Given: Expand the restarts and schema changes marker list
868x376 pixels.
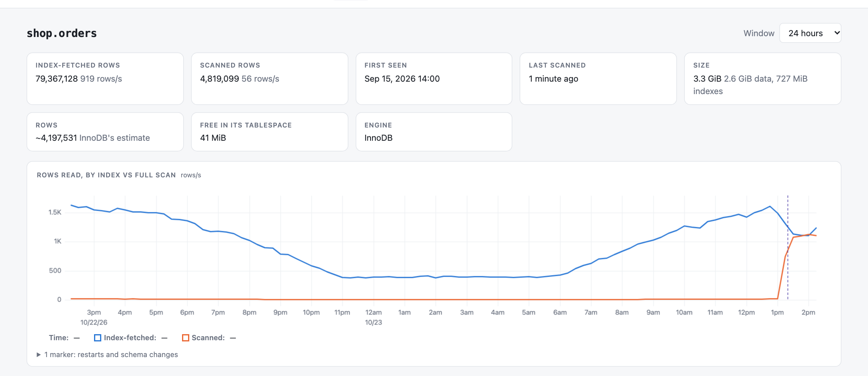Looking at the screenshot, I should 107,354.
